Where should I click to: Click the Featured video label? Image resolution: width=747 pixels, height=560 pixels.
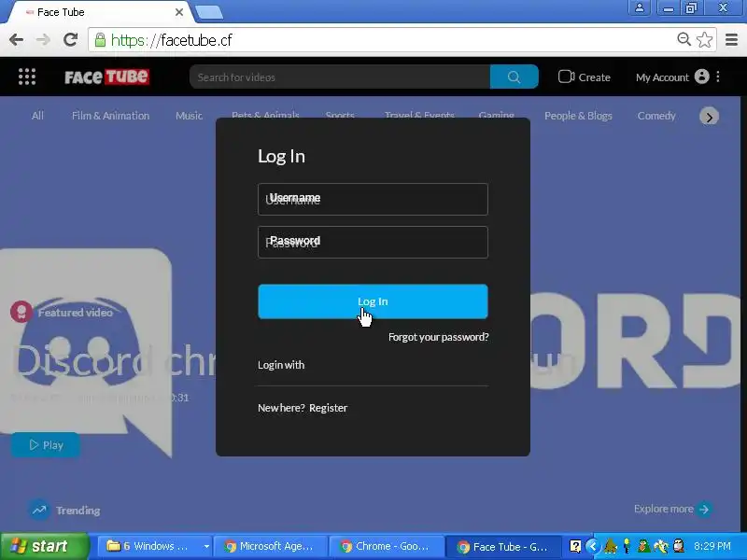pyautogui.click(x=76, y=313)
